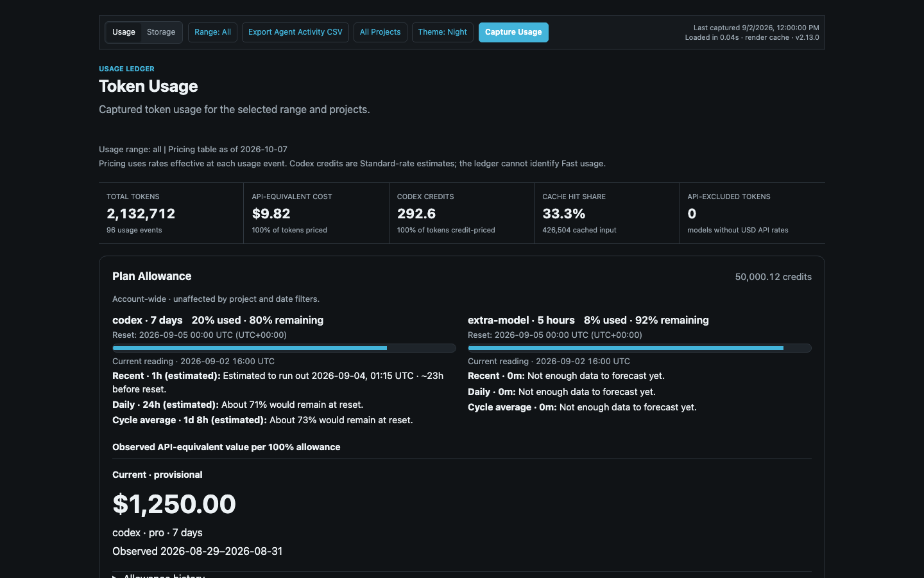Select the API-excluded tokens value 0
Viewport: 924px width, 578px height.
692,214
